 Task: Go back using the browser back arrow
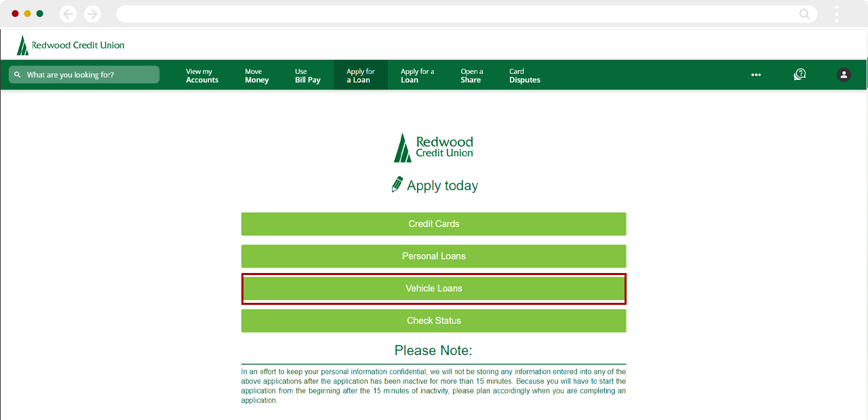click(x=68, y=14)
